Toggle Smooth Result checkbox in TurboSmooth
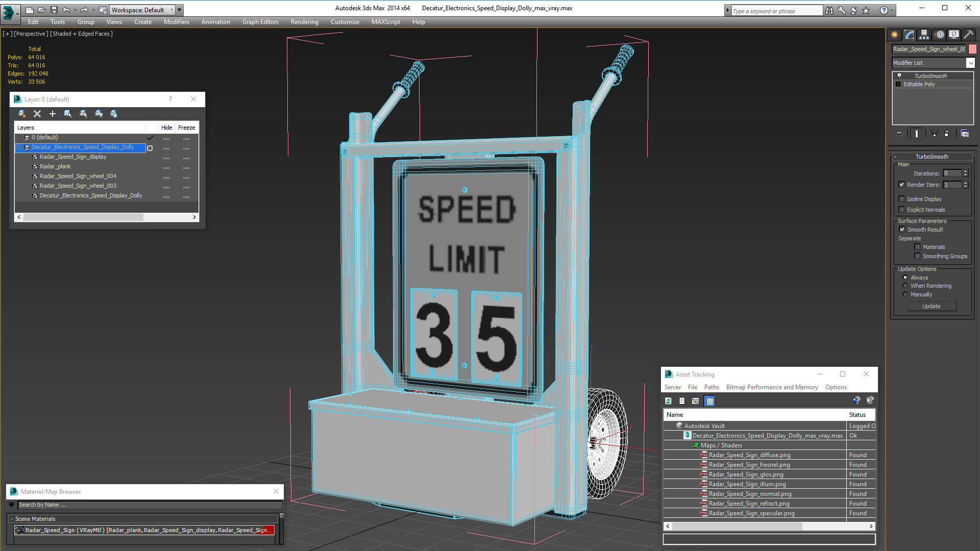The image size is (980, 551). 901,229
